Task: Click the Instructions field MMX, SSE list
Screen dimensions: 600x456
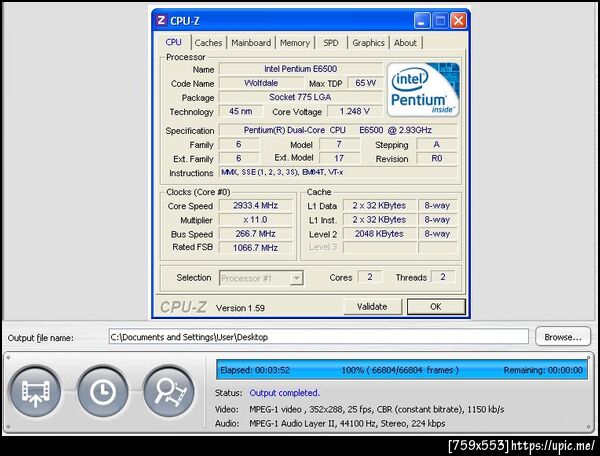Action: pos(338,173)
